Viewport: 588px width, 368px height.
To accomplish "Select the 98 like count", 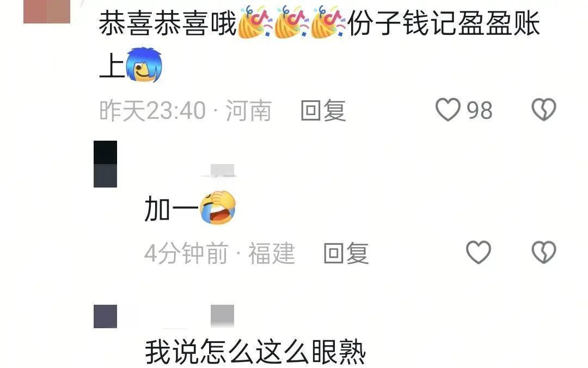I will [x=479, y=110].
